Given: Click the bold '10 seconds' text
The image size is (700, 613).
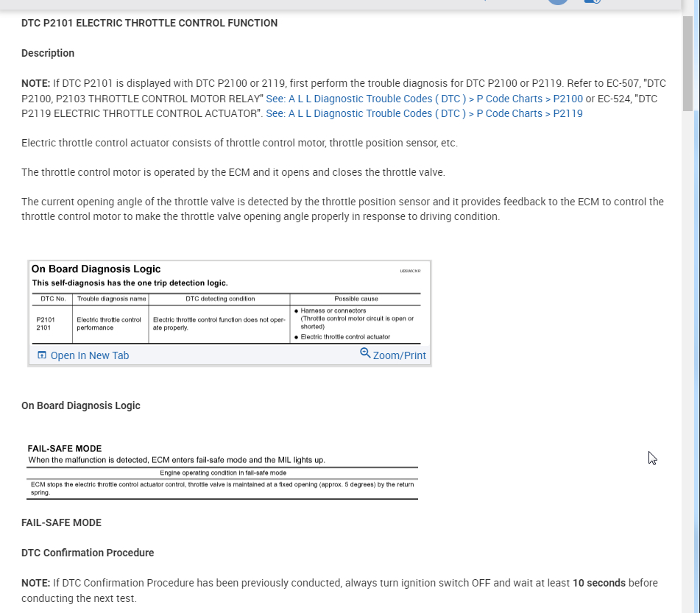Looking at the screenshot, I should coord(599,583).
